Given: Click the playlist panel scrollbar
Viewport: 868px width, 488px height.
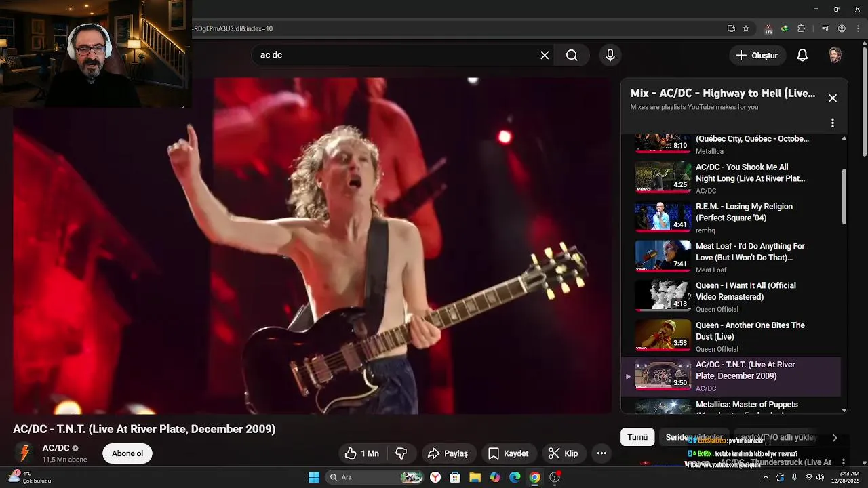Looking at the screenshot, I should [x=844, y=197].
